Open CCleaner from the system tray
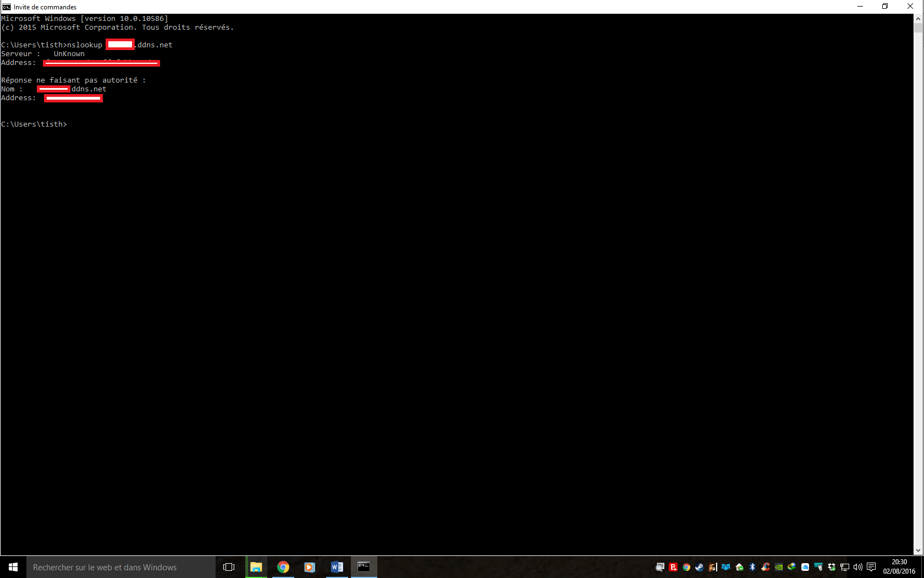The height and width of the screenshot is (578, 924). 766,567
